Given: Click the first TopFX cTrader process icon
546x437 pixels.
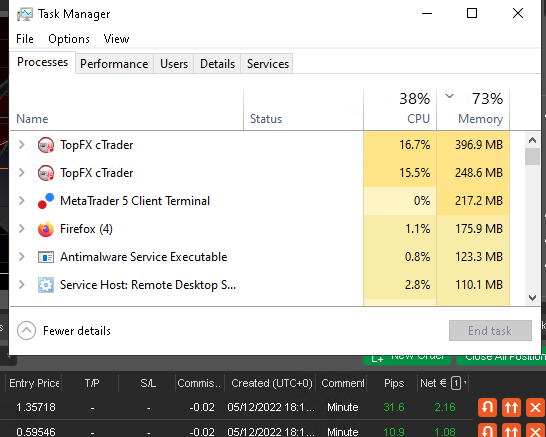Looking at the screenshot, I should click(46, 145).
